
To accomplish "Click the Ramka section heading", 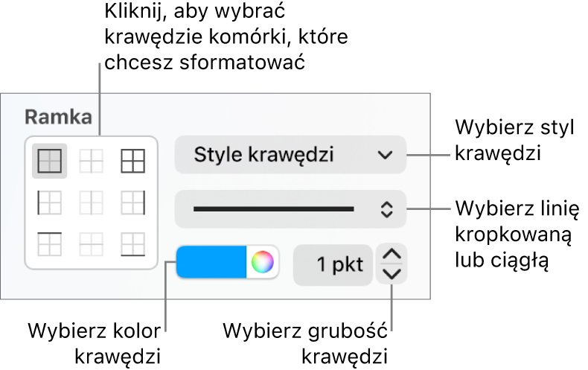I will (x=58, y=117).
